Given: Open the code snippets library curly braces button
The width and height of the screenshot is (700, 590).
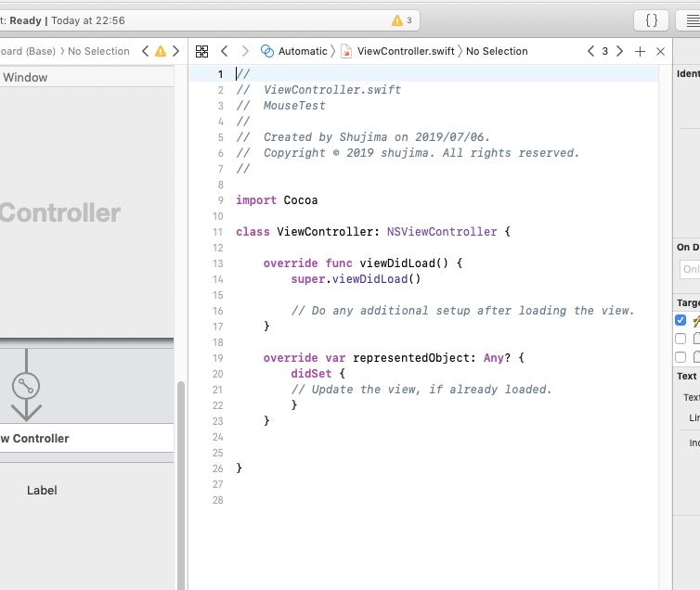Looking at the screenshot, I should point(652,20).
